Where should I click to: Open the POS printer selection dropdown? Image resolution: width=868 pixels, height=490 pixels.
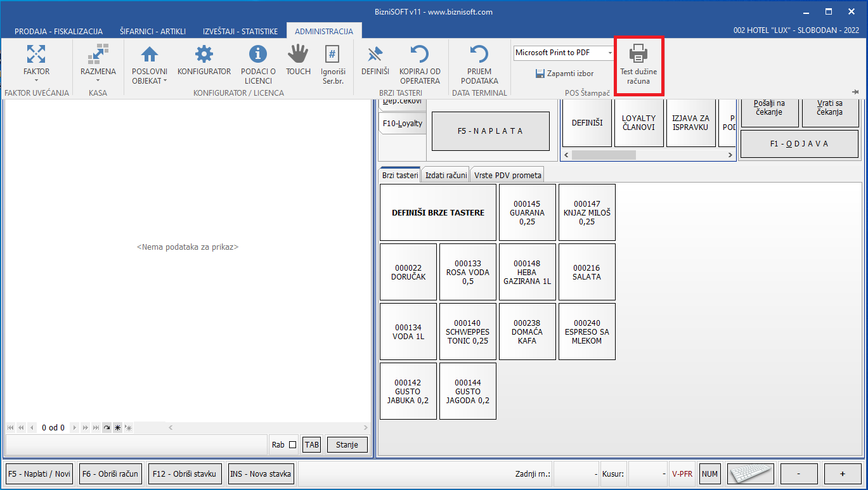610,53
